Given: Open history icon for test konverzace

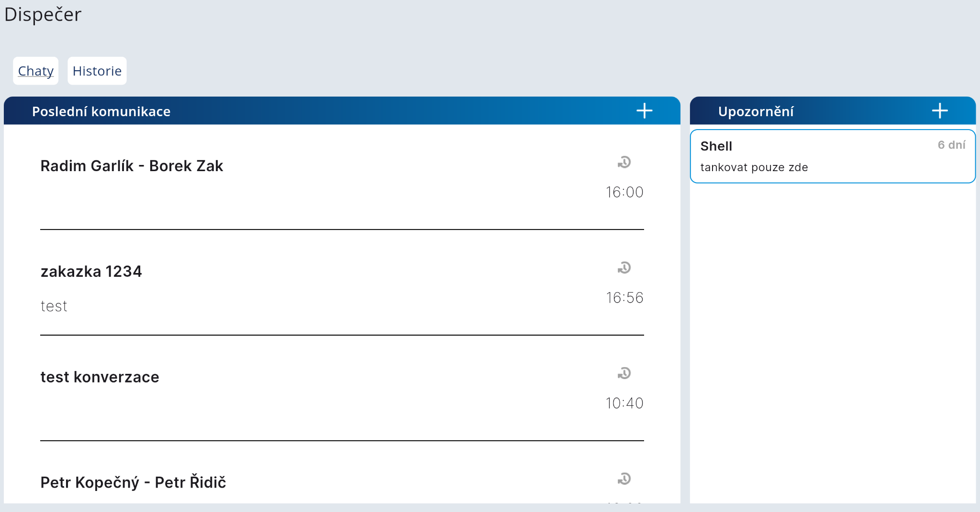Looking at the screenshot, I should pos(624,373).
